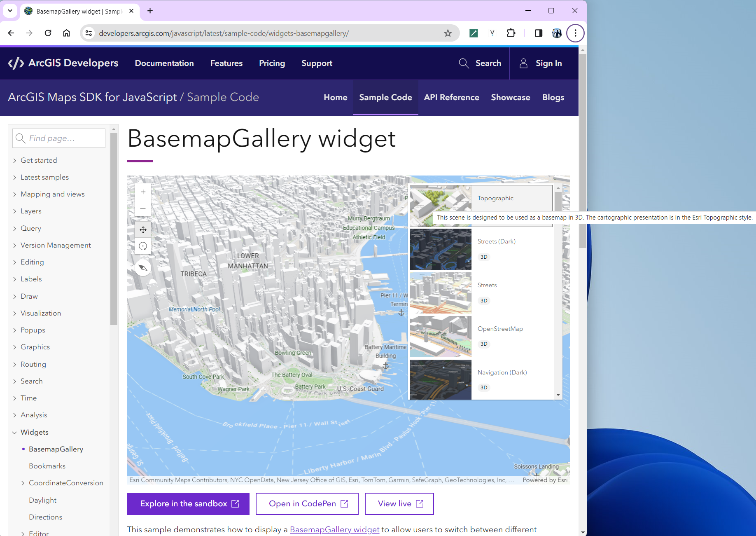Zoom out on the map scene

pos(143,208)
